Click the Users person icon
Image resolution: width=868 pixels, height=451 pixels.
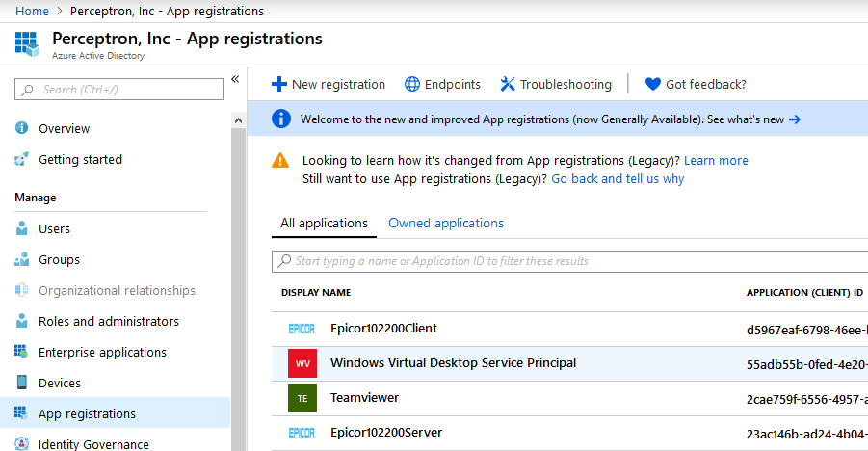(21, 228)
